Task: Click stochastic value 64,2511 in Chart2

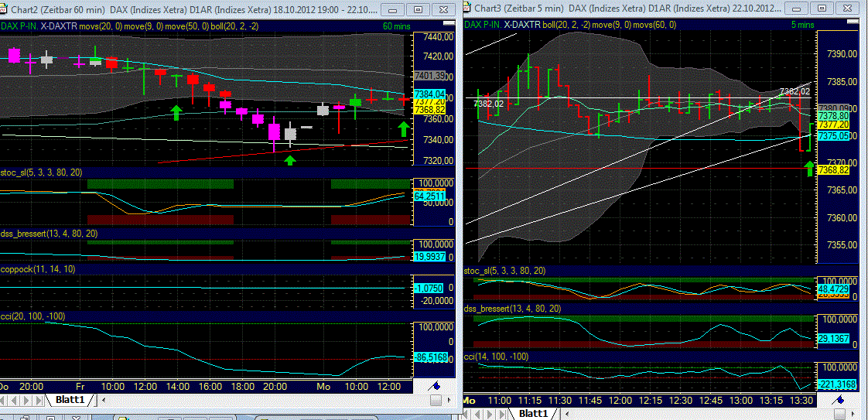Action: pyautogui.click(x=429, y=196)
